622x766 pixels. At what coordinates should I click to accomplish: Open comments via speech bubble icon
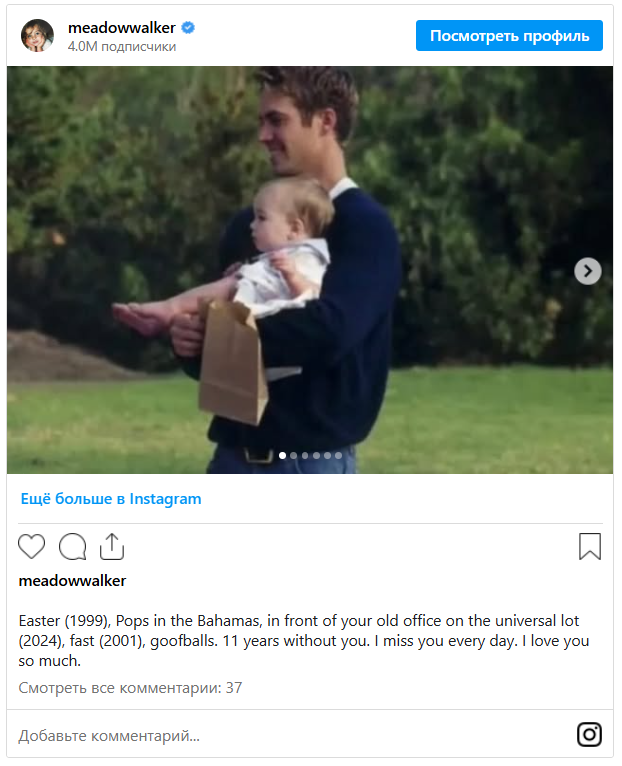(72, 546)
